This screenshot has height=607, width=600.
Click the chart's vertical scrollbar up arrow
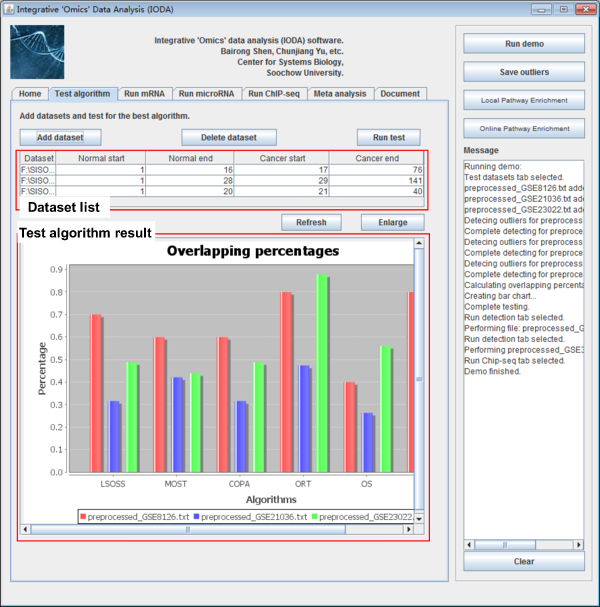419,243
